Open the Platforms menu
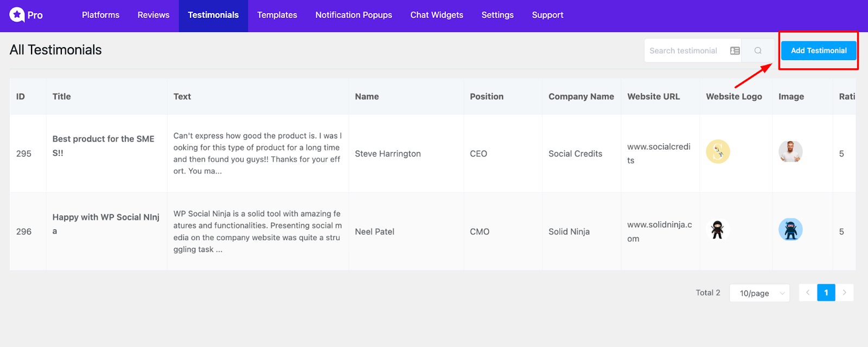Image resolution: width=868 pixels, height=347 pixels. [x=100, y=15]
